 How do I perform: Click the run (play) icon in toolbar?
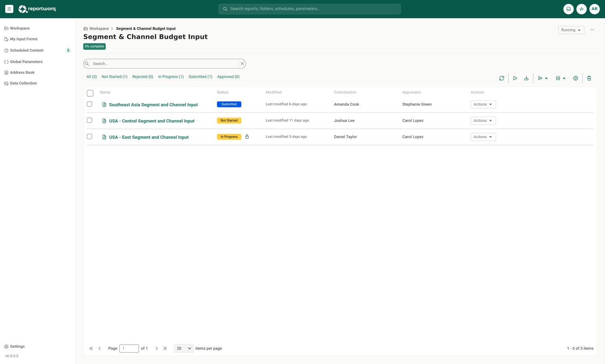(515, 78)
